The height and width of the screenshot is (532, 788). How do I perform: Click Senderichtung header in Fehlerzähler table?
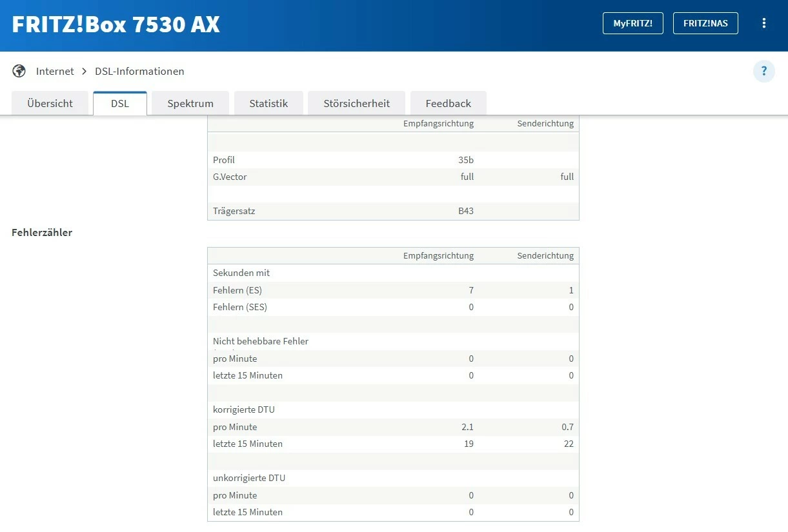pos(545,256)
